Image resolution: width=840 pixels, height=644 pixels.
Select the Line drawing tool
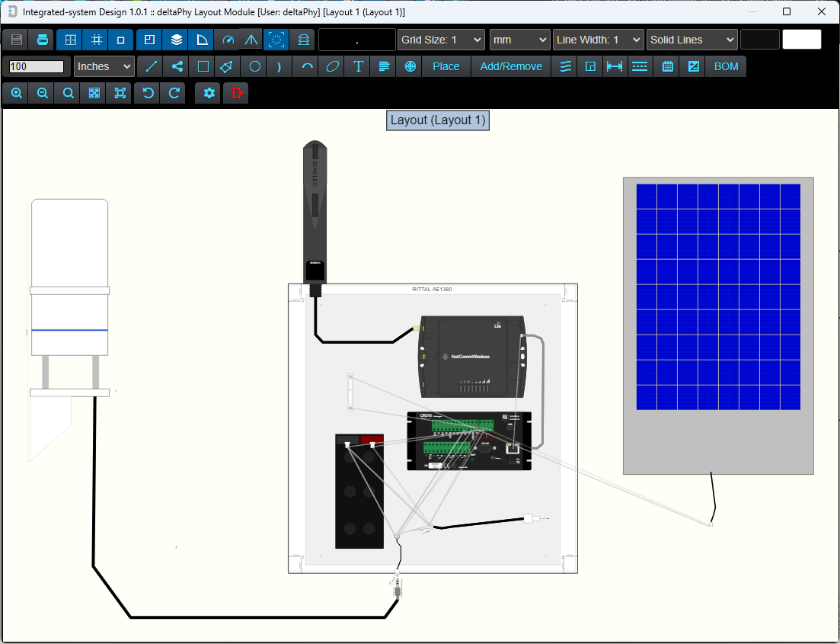[150, 66]
